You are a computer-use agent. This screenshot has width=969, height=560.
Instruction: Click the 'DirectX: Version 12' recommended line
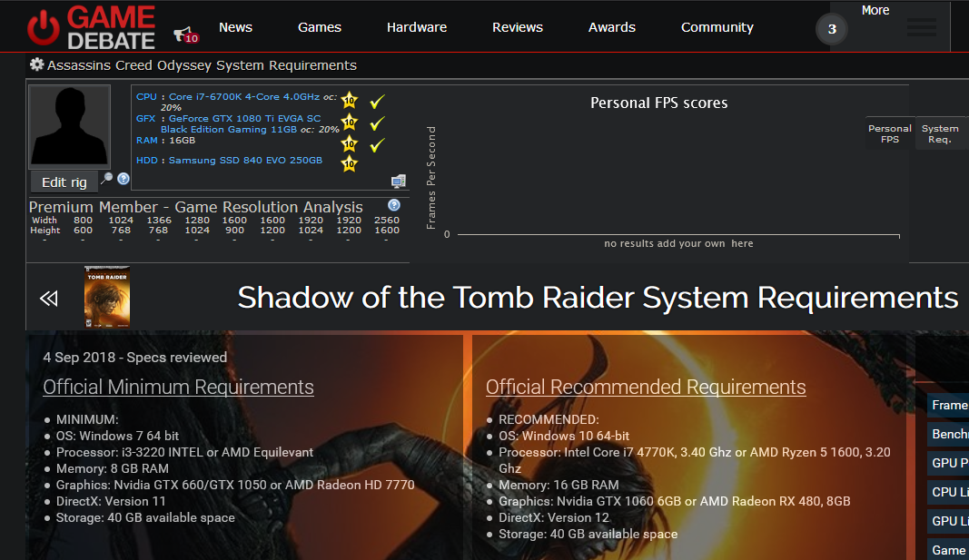[x=554, y=517]
